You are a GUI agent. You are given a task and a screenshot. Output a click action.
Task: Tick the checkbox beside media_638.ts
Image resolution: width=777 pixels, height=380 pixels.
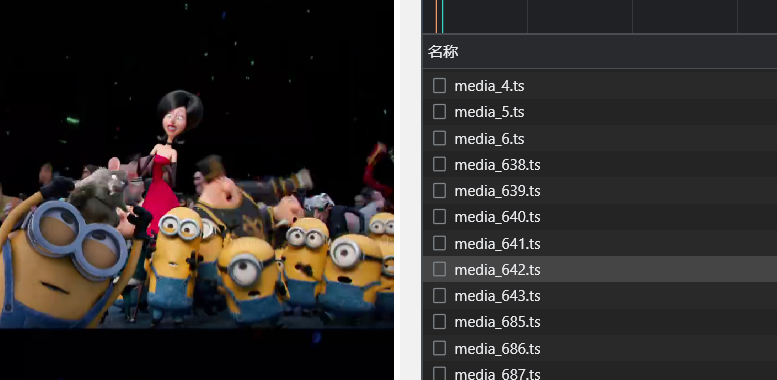click(x=439, y=164)
